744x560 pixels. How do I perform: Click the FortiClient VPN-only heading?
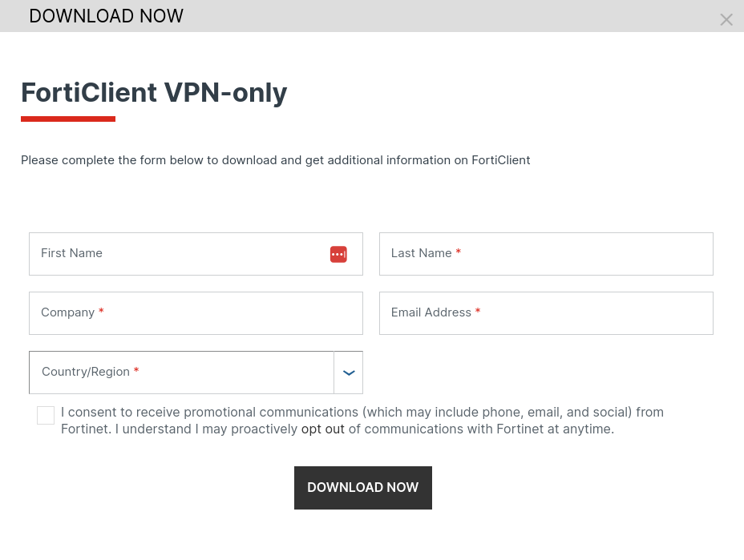click(x=154, y=93)
